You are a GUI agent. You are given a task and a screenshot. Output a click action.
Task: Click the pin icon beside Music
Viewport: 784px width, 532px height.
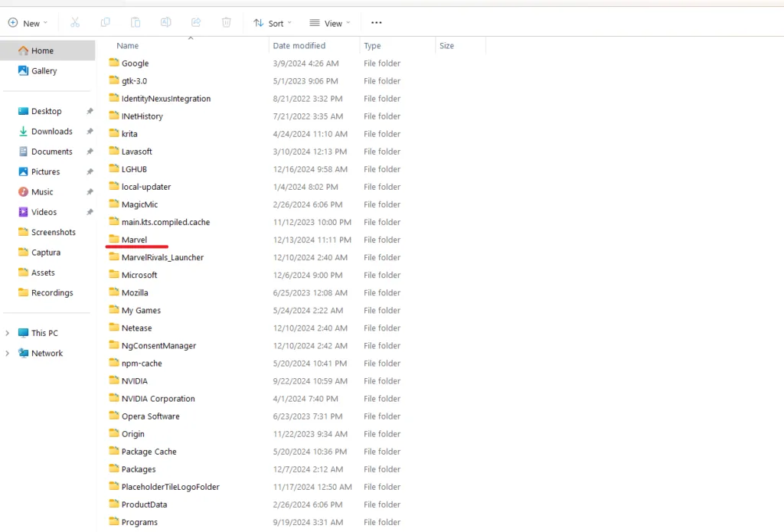click(x=90, y=192)
